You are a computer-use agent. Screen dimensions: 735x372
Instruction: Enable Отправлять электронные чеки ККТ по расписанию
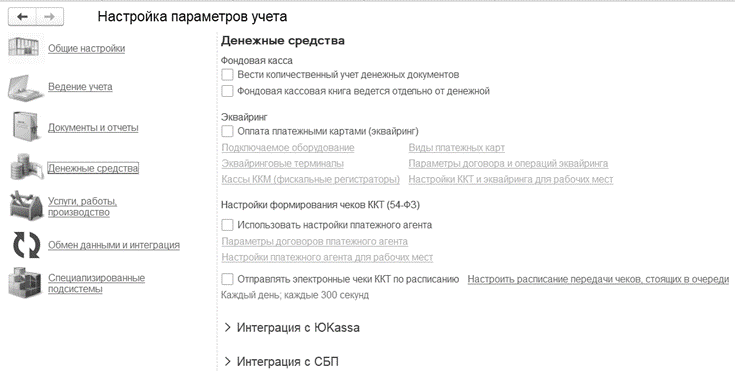coord(227,279)
